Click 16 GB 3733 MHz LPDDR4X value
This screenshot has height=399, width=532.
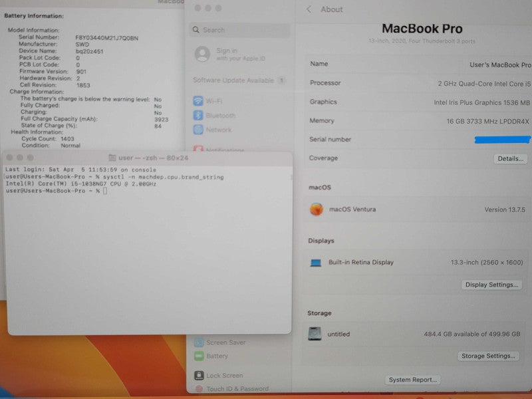488,121
